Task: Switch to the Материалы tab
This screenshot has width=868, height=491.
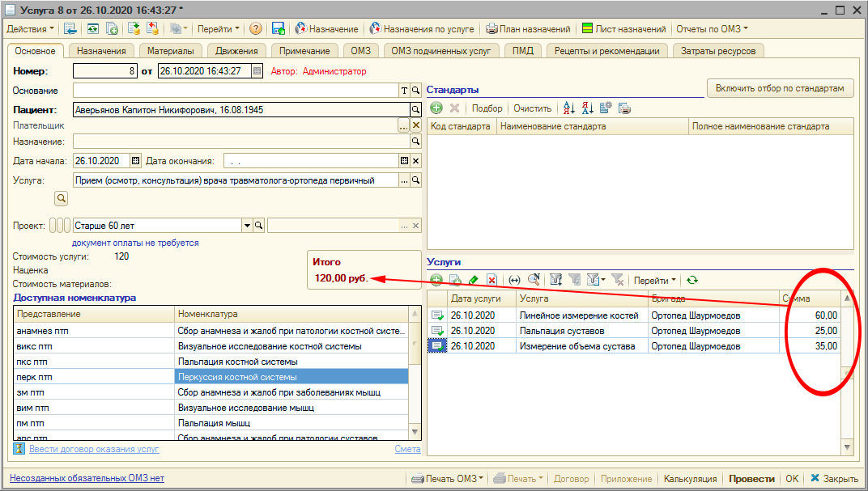Action: pos(170,51)
